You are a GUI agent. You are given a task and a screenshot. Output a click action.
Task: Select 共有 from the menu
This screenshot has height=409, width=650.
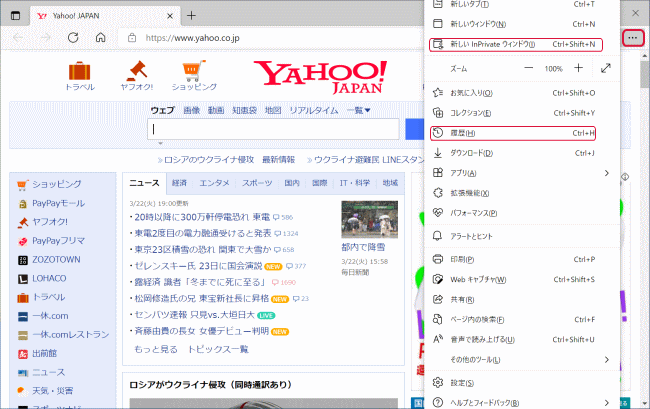(x=521, y=299)
